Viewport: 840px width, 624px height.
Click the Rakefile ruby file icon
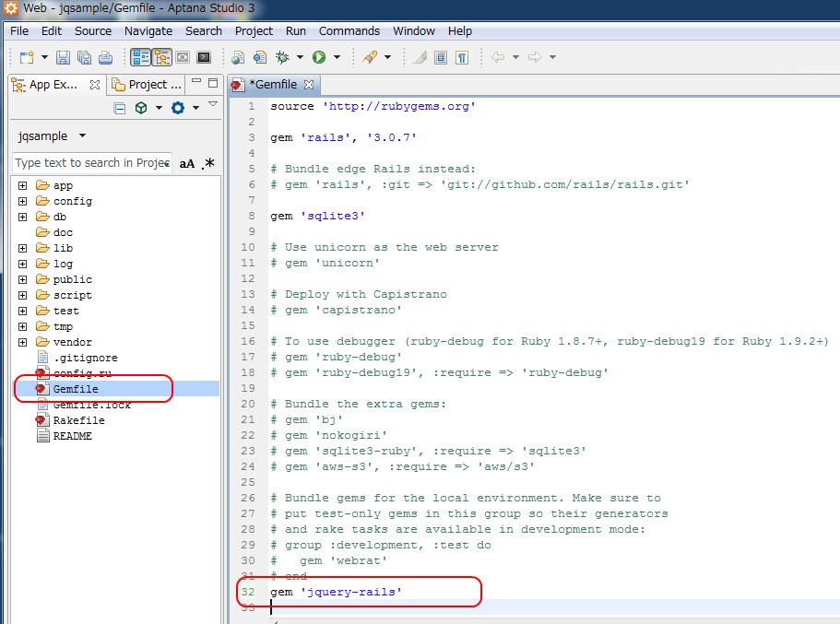(42, 420)
